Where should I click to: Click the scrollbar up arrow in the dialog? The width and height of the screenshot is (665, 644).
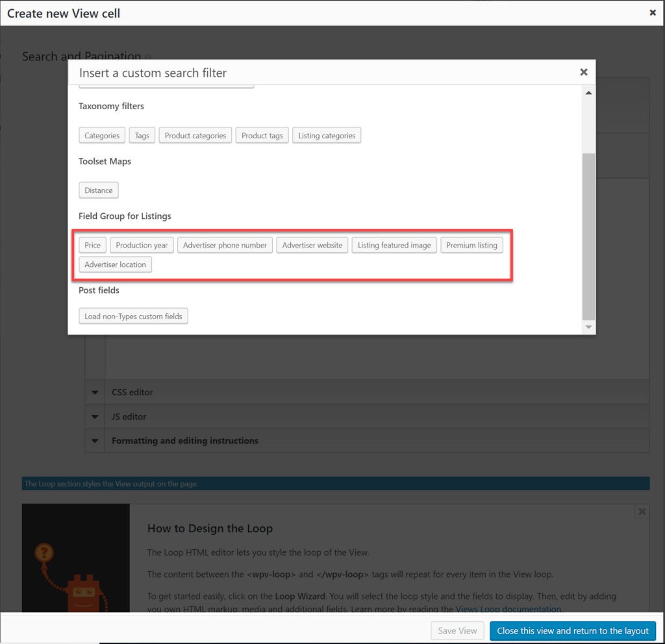point(588,93)
